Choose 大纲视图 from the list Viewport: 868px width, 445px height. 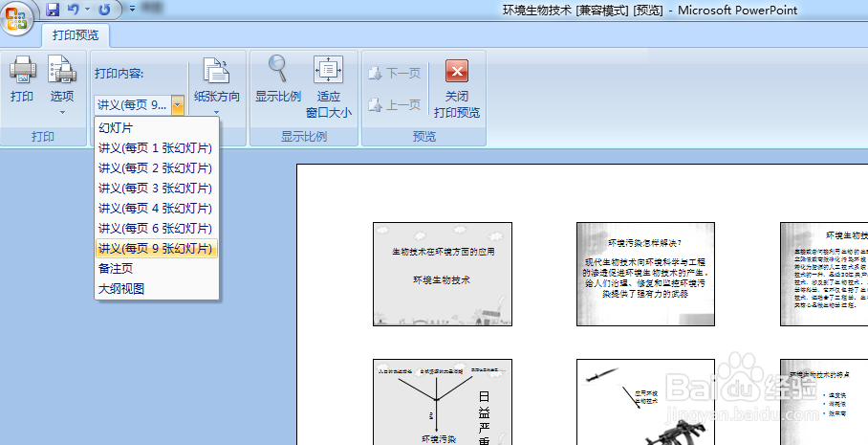157,288
